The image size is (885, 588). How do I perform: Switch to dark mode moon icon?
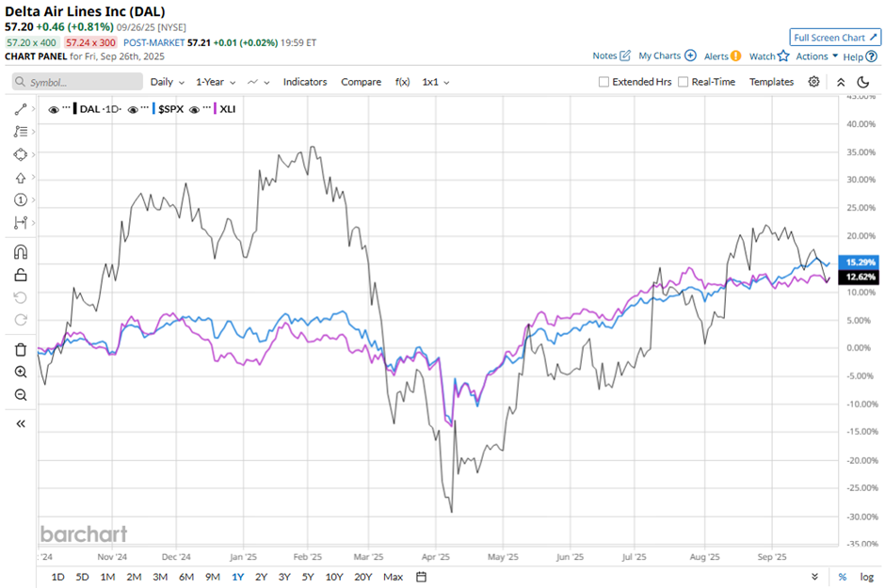[x=863, y=82]
